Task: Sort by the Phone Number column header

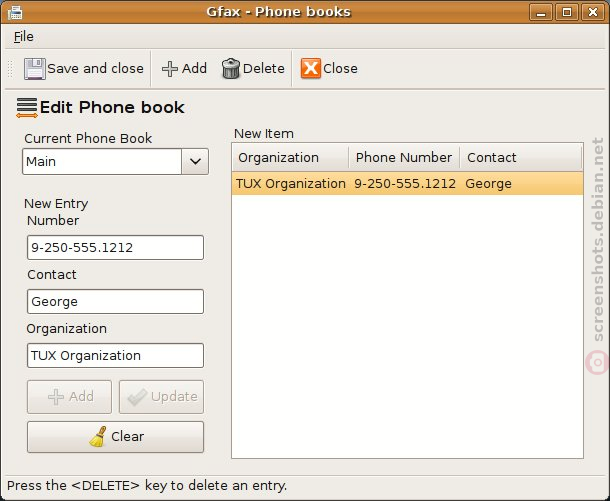Action: point(404,158)
